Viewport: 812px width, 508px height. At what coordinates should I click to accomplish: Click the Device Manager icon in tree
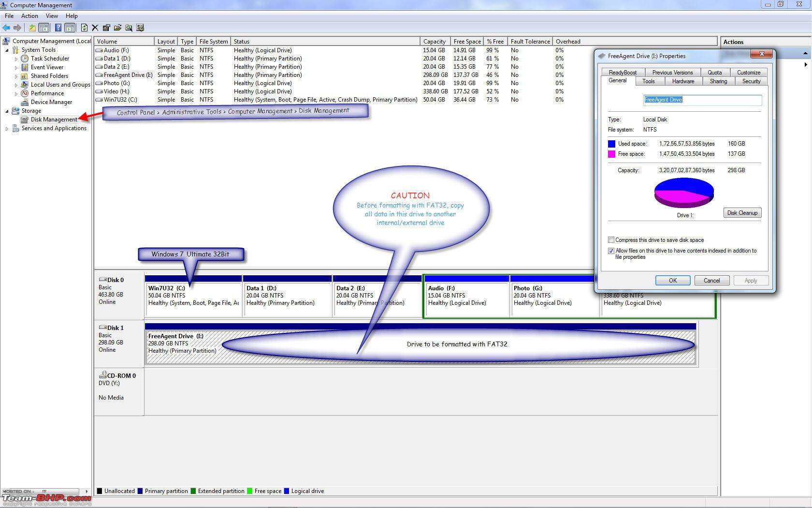[25, 102]
